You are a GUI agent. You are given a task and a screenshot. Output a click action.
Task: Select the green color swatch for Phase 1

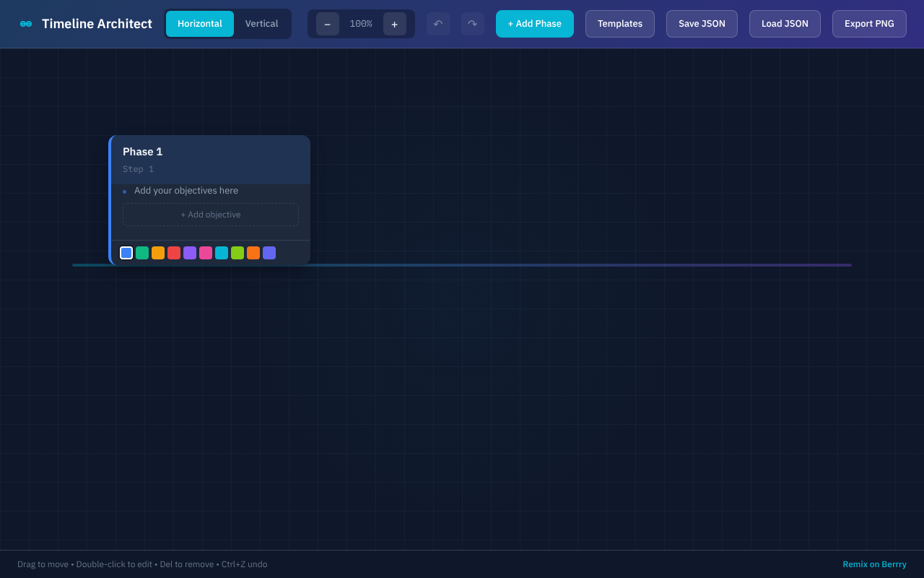tap(141, 252)
